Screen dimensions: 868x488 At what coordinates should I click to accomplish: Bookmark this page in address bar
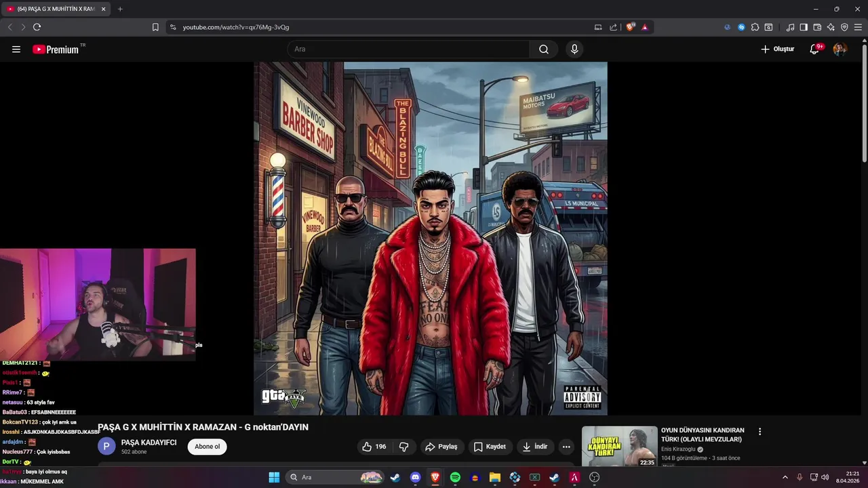(155, 27)
